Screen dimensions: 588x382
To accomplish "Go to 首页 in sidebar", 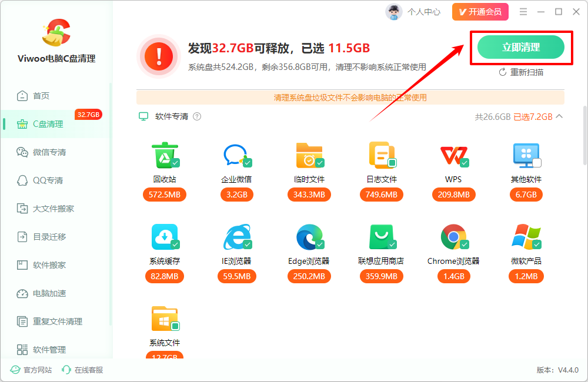I will coord(55,96).
